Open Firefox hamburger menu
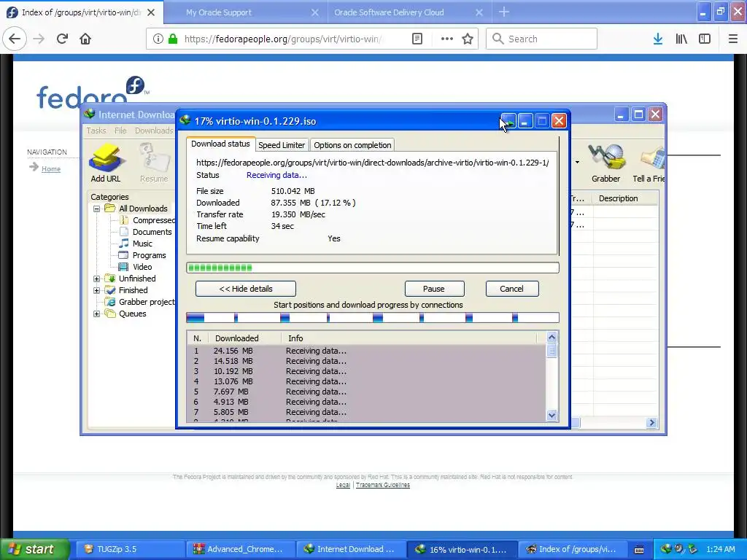 (x=732, y=39)
